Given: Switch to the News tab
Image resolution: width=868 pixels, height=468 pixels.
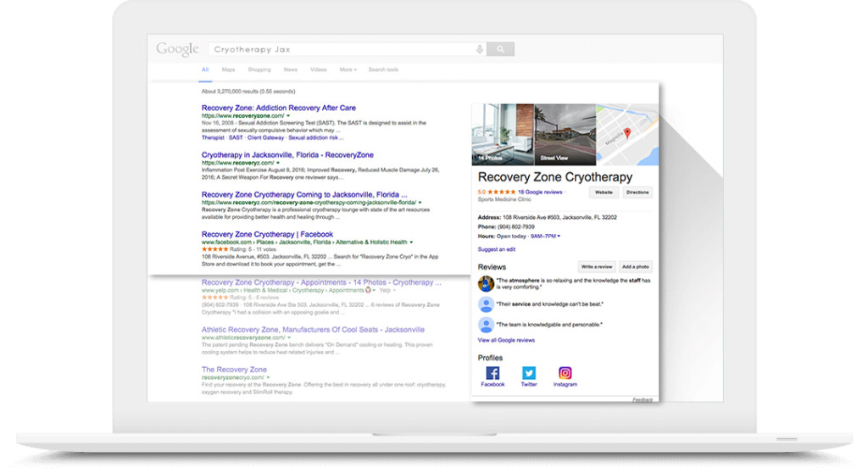Looking at the screenshot, I should click(290, 70).
